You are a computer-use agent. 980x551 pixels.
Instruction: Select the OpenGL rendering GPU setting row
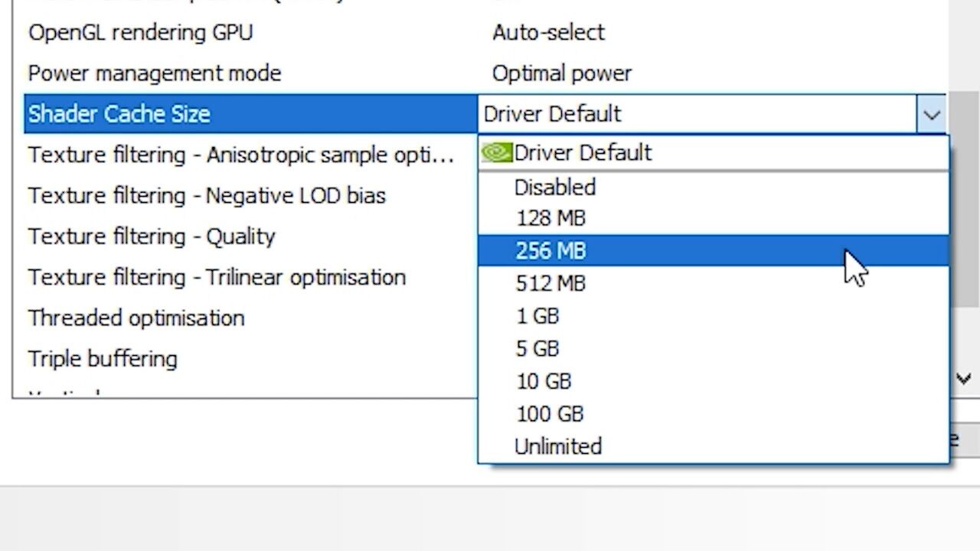[140, 32]
